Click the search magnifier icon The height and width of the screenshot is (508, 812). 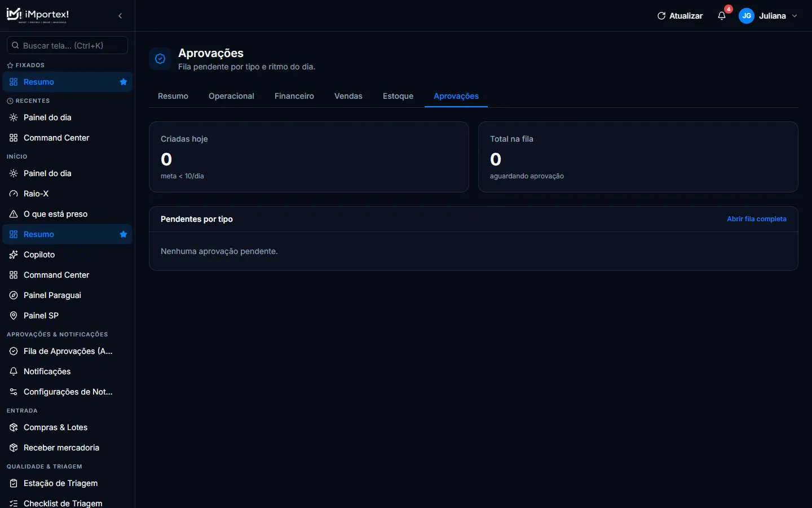coord(16,45)
